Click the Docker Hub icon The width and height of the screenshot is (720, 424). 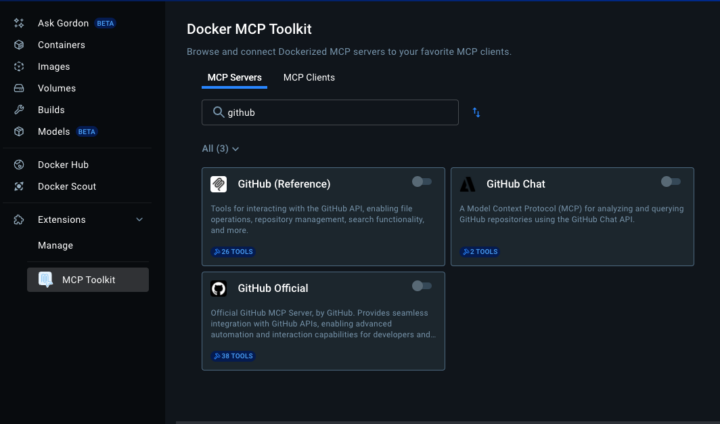19,164
